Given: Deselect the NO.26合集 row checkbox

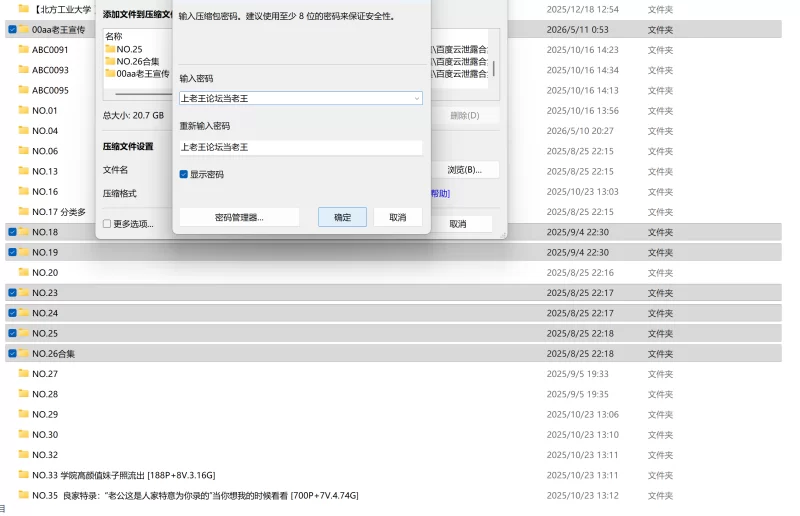Looking at the screenshot, I should click(12, 353).
